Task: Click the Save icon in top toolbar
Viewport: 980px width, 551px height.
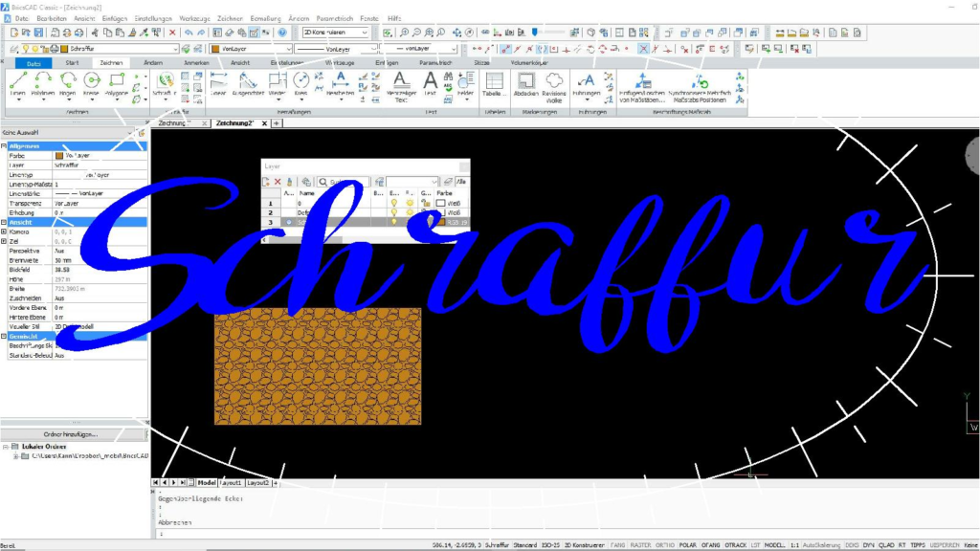Action: [38, 33]
